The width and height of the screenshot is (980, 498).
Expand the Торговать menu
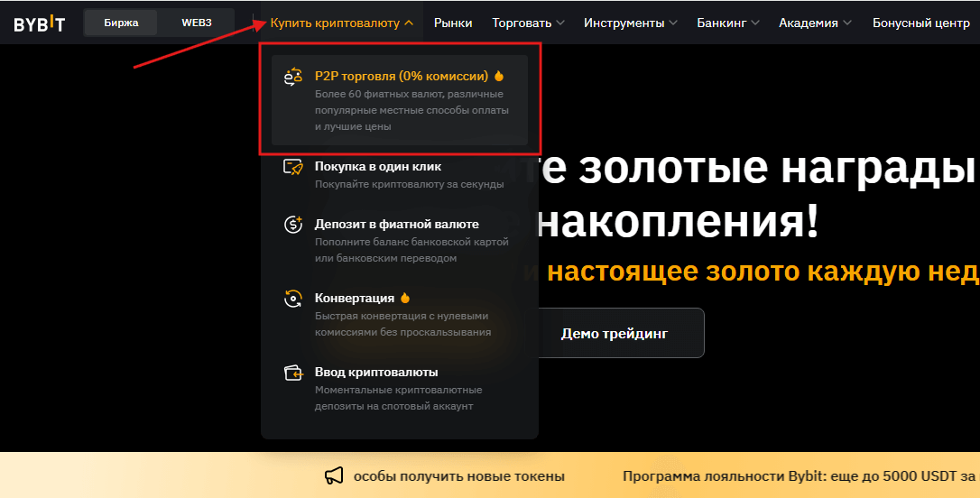pyautogui.click(x=528, y=23)
